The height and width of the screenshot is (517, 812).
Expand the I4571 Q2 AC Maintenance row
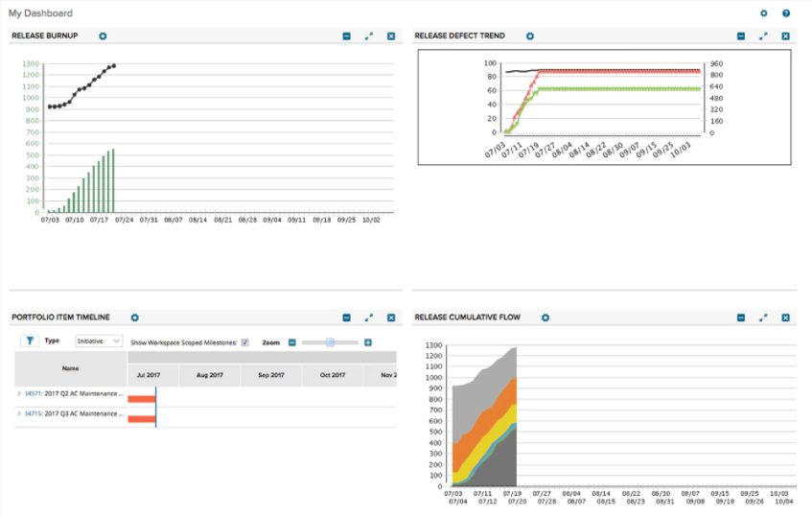click(x=19, y=392)
